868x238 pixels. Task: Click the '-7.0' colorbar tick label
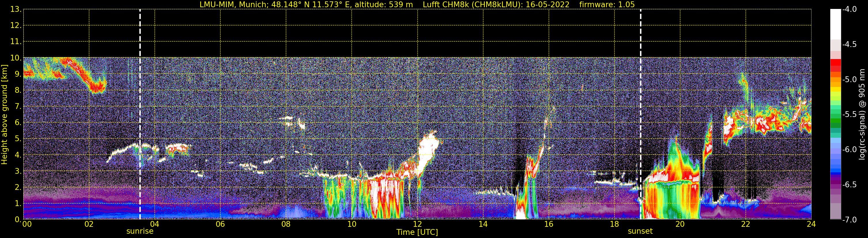coord(849,220)
